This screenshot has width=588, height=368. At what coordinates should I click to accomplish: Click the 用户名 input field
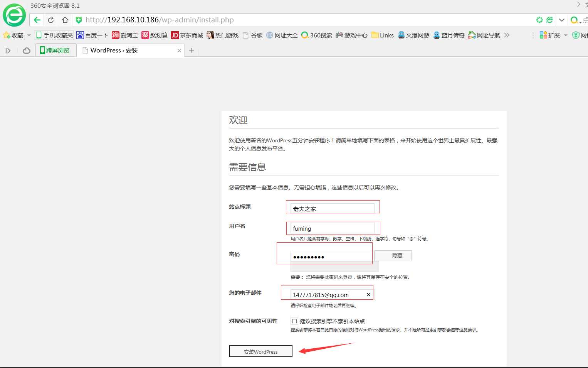pyautogui.click(x=333, y=228)
